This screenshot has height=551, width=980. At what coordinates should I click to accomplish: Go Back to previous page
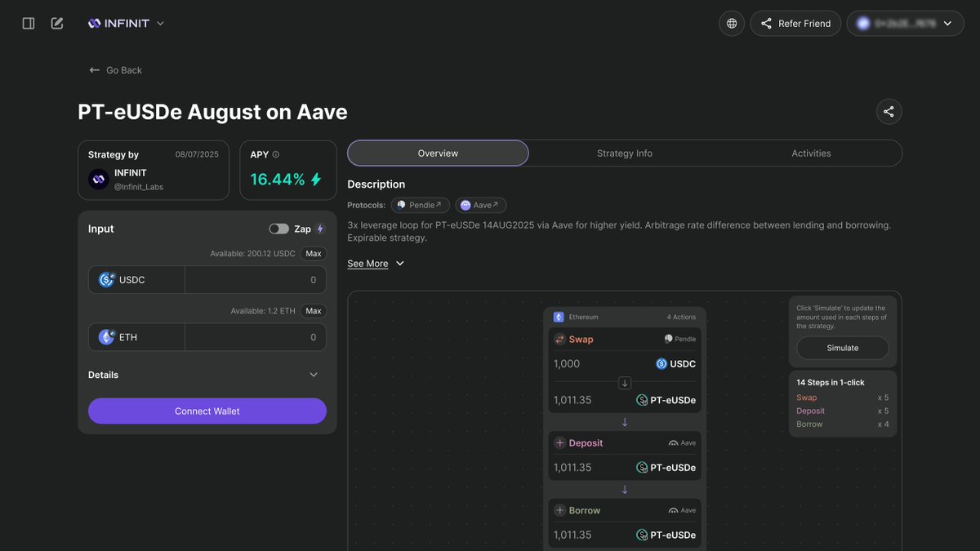(x=116, y=70)
